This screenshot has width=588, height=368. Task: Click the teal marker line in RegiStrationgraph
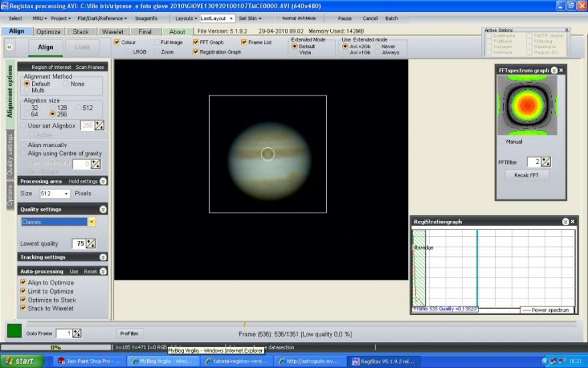coord(477,268)
